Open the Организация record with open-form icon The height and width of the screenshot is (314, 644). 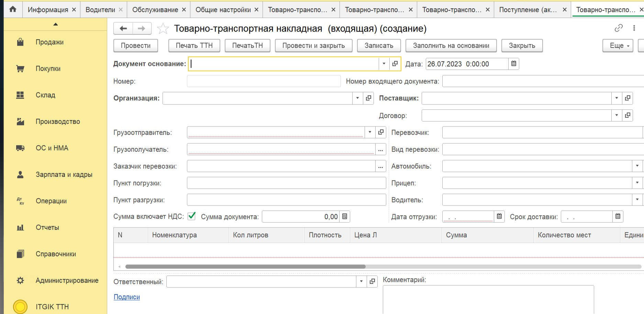(368, 98)
